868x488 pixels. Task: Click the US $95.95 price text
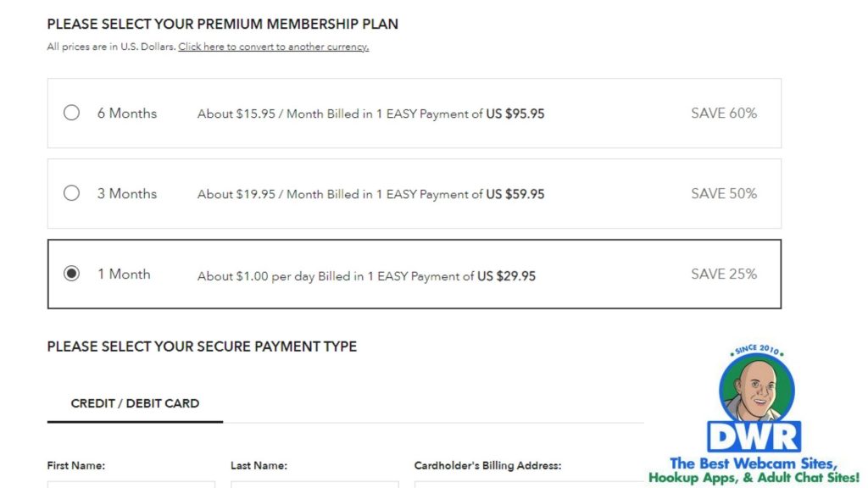click(515, 114)
